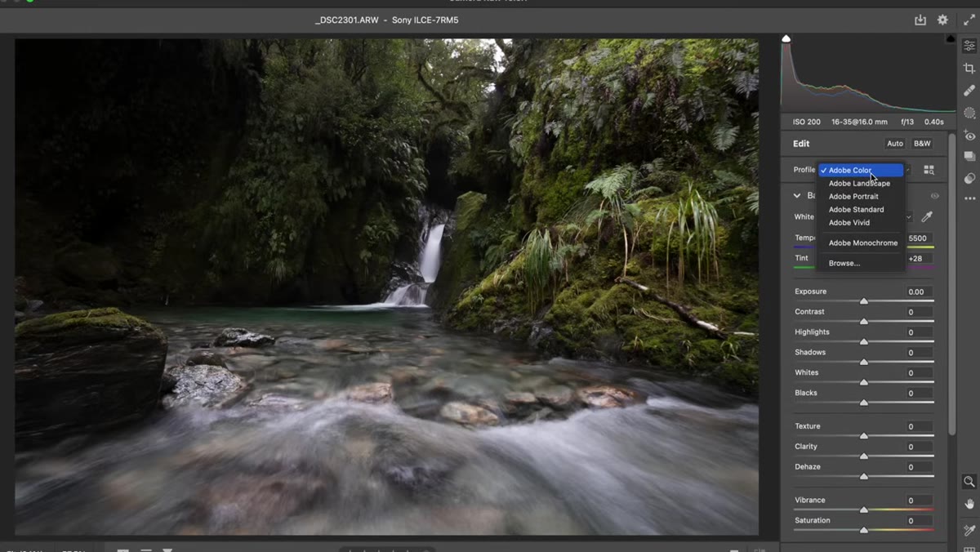
Task: Click the Vibrance slider handle
Action: tap(864, 510)
